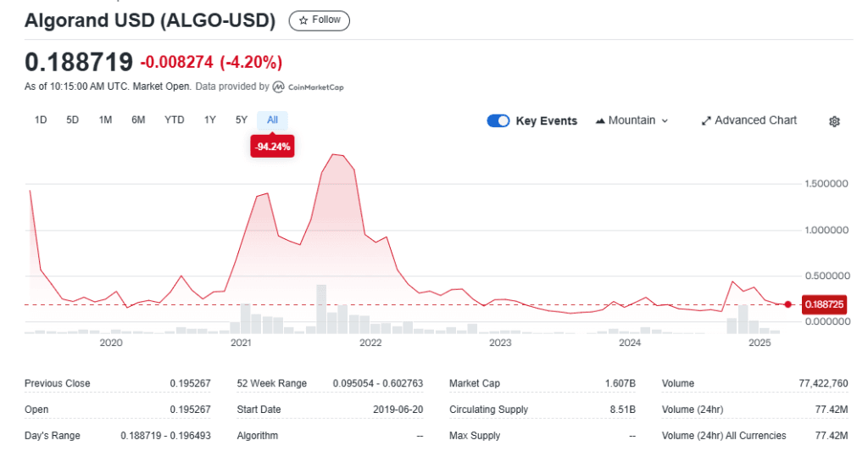The image size is (868, 457).
Task: Switch to the 6M time range
Action: coord(138,120)
